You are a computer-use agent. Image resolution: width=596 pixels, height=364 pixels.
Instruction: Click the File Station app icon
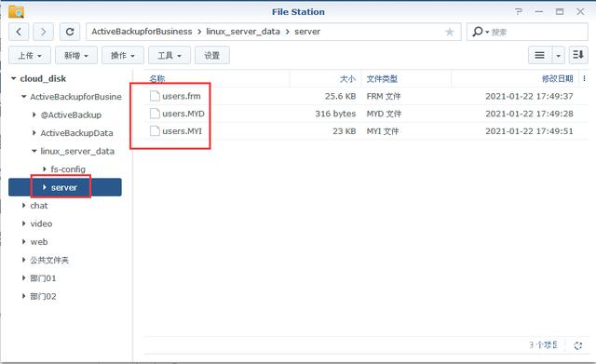tap(17, 12)
